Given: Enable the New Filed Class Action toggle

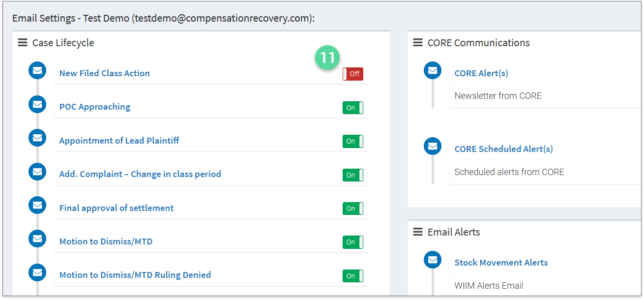Looking at the screenshot, I should pos(353,74).
